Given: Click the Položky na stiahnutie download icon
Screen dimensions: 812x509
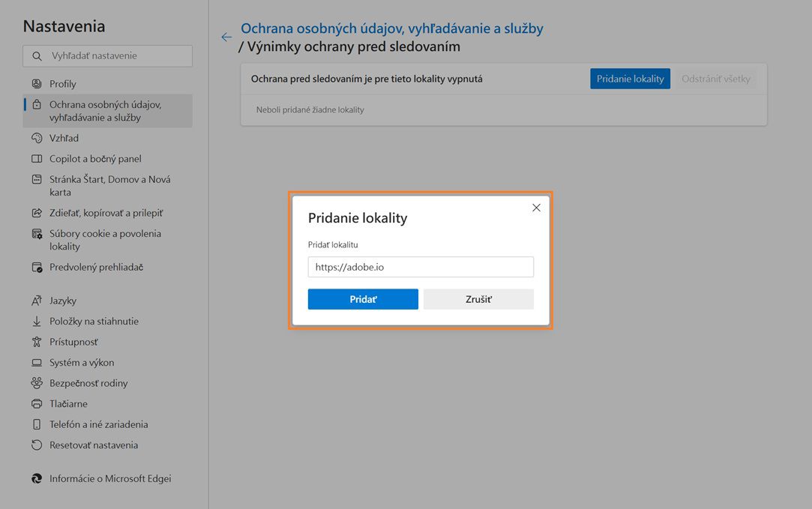Looking at the screenshot, I should pos(35,321).
